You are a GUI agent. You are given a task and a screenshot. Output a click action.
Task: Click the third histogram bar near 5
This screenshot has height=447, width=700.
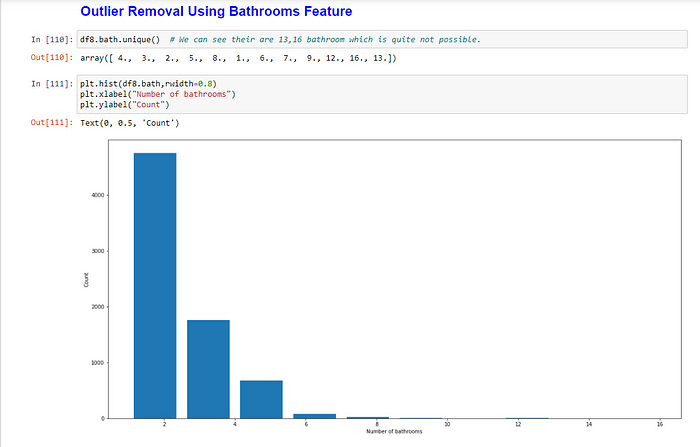[x=261, y=399]
